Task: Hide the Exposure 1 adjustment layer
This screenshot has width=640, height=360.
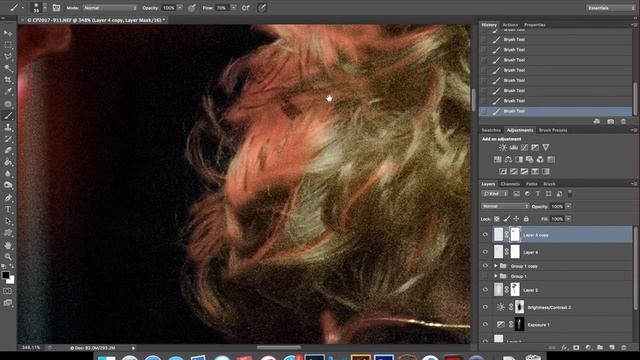Action: click(485, 324)
